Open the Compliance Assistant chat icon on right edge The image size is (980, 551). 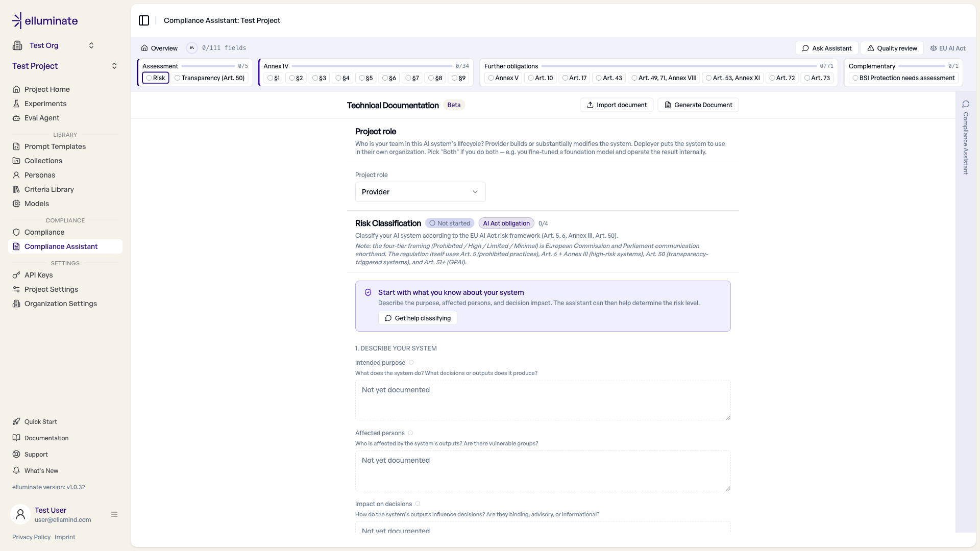(966, 104)
